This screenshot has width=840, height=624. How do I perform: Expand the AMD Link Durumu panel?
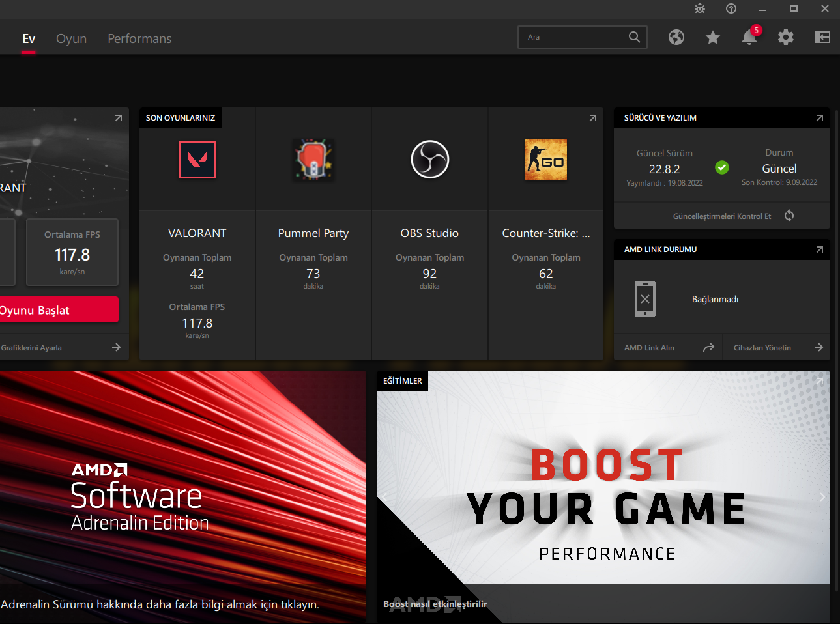(820, 249)
